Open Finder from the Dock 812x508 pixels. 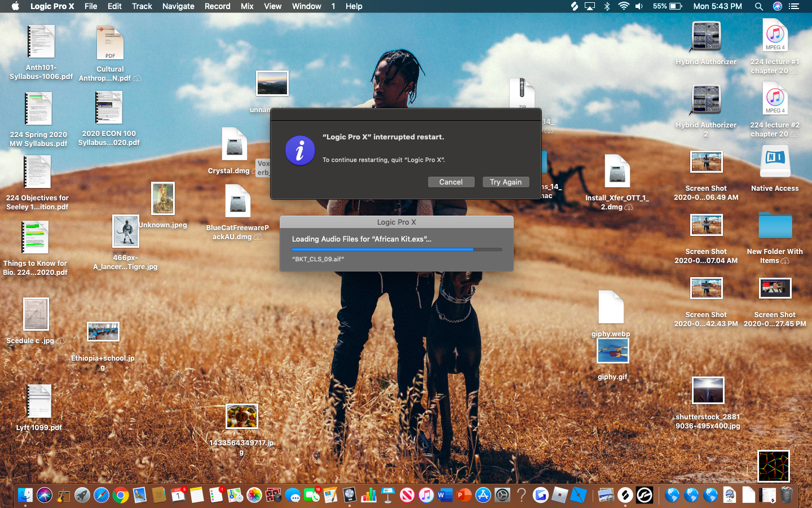(x=25, y=495)
